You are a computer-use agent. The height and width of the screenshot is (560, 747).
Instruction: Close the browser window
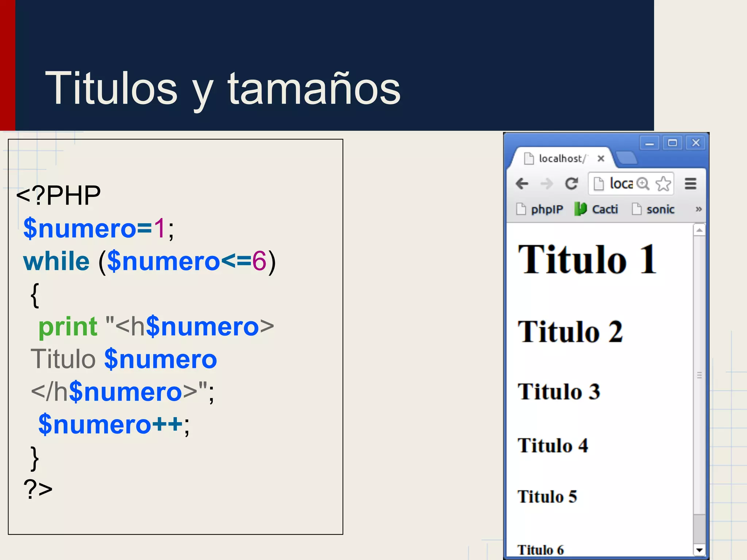696,143
